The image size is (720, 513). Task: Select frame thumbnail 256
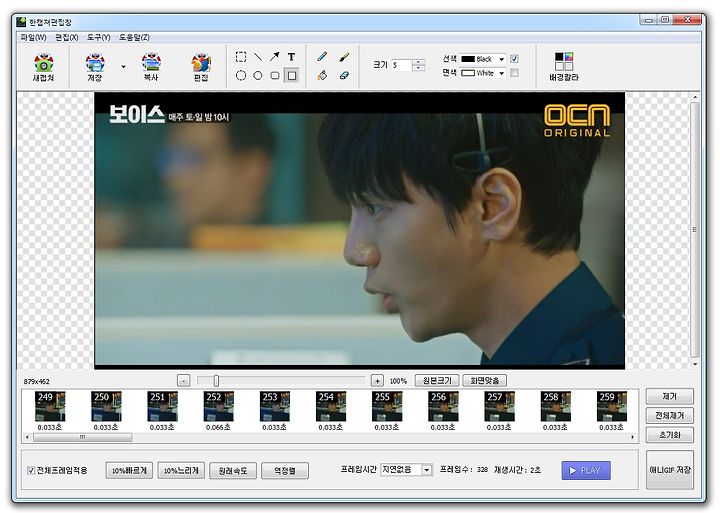coord(443,406)
